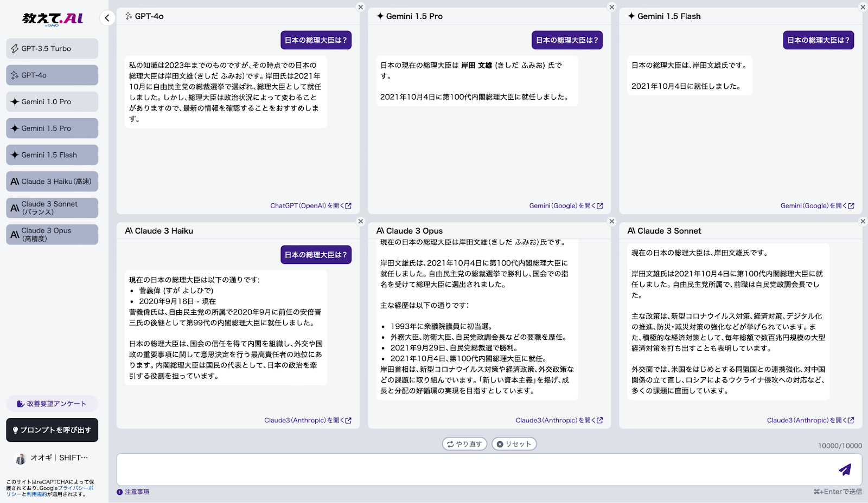Click the lightning icon on GPT-3.5 Turbo

pyautogui.click(x=15, y=48)
